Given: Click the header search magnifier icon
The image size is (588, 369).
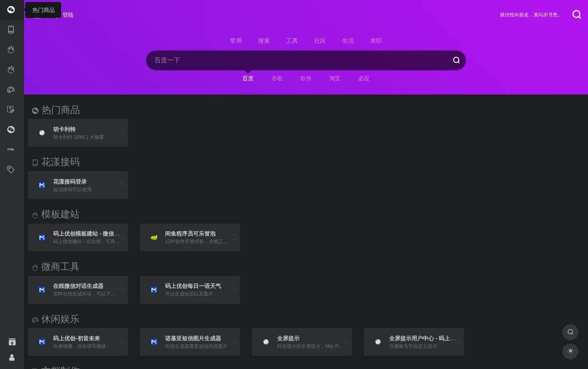Looking at the screenshot, I should pos(576,14).
